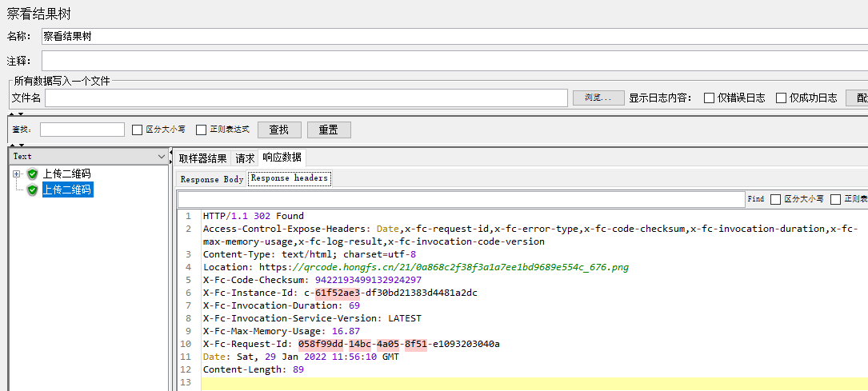Focus the 注释 comment field
The width and height of the screenshot is (868, 391).
(x=454, y=60)
